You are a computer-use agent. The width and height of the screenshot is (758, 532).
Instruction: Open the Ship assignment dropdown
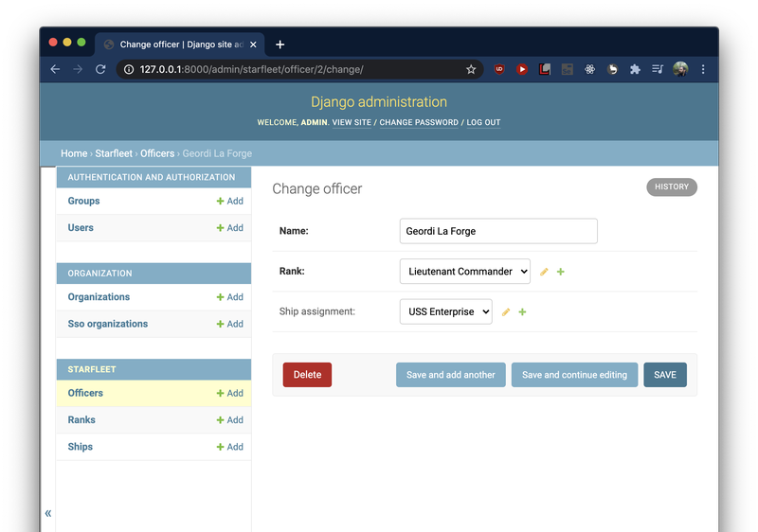click(445, 311)
